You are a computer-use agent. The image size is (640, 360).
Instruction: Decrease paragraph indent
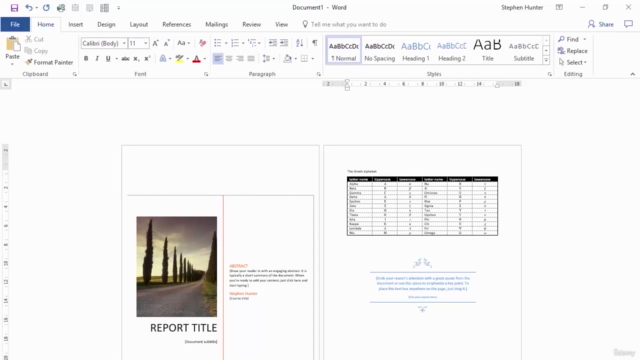(x=273, y=43)
